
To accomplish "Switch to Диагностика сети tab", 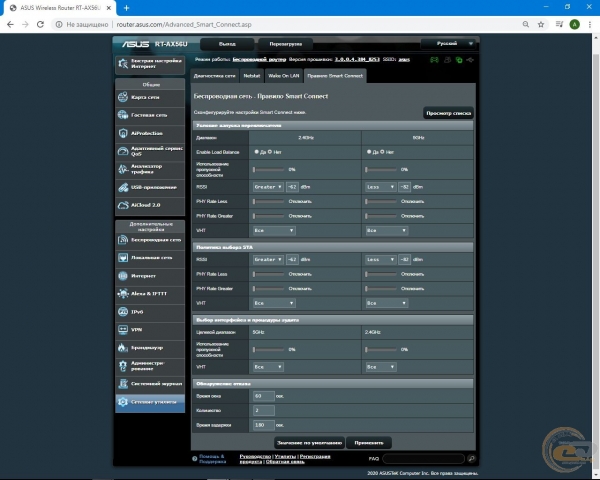I will point(215,76).
